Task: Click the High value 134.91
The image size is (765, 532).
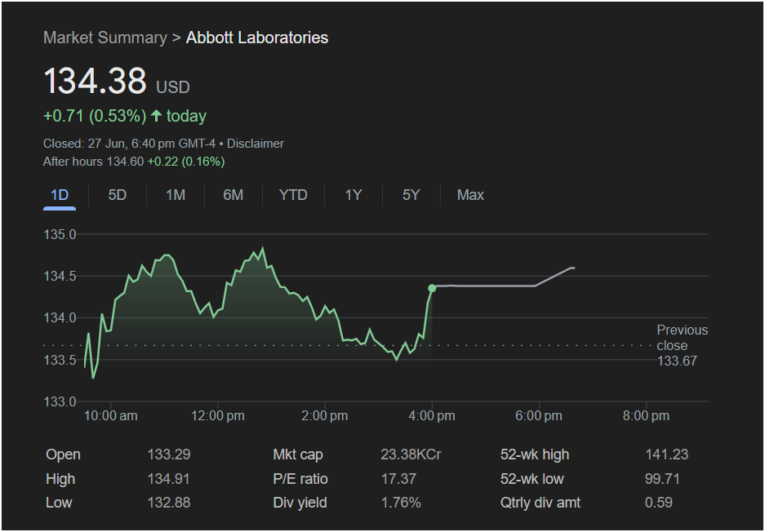Action: point(168,479)
